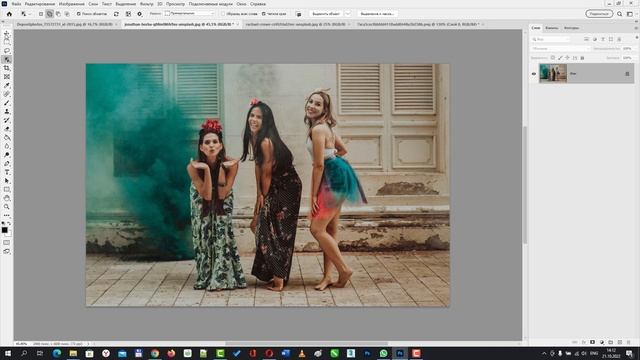Click the canvas vertical scrollbar
This screenshot has width=640, height=360.
tap(525, 184)
